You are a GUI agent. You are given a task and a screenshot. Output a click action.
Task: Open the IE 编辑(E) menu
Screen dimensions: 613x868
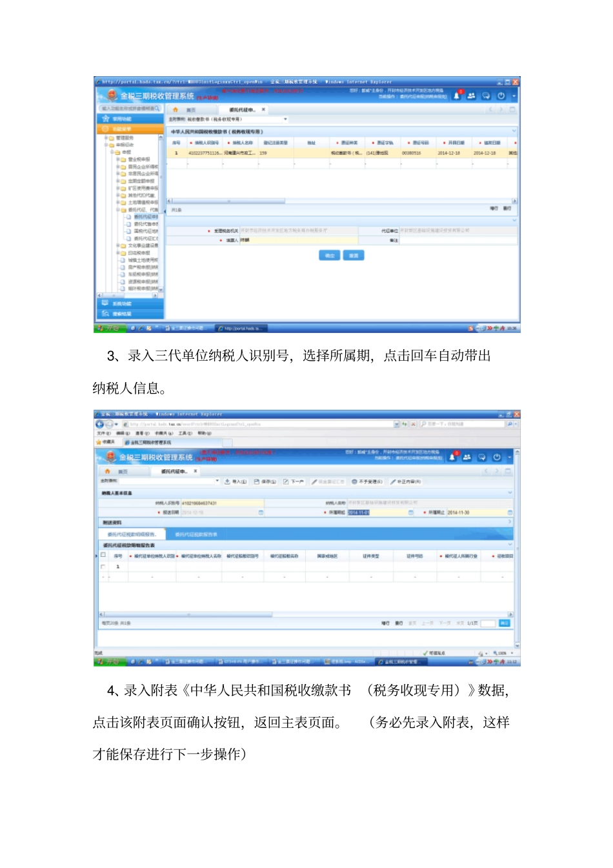(x=123, y=433)
